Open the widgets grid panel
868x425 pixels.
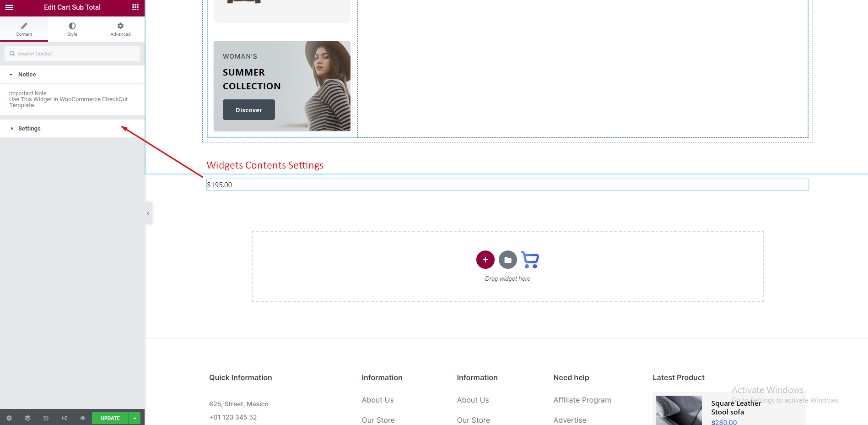point(135,7)
